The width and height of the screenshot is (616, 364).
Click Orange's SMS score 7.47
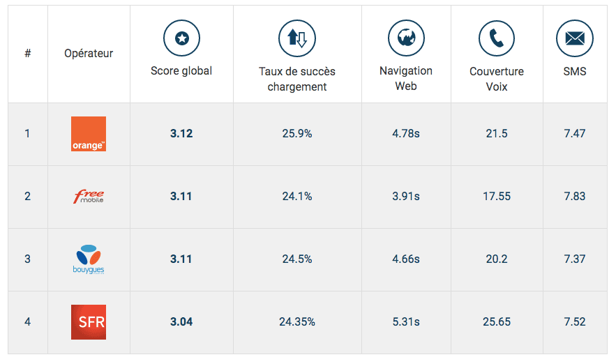[574, 134]
